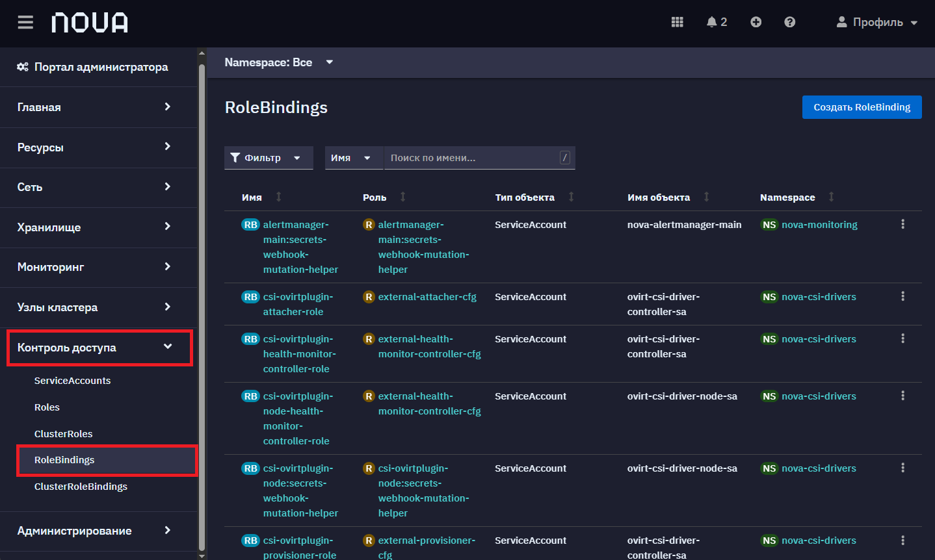Screen dimensions: 935x560
Task: Open notifications bell showing 2
Action: [717, 22]
